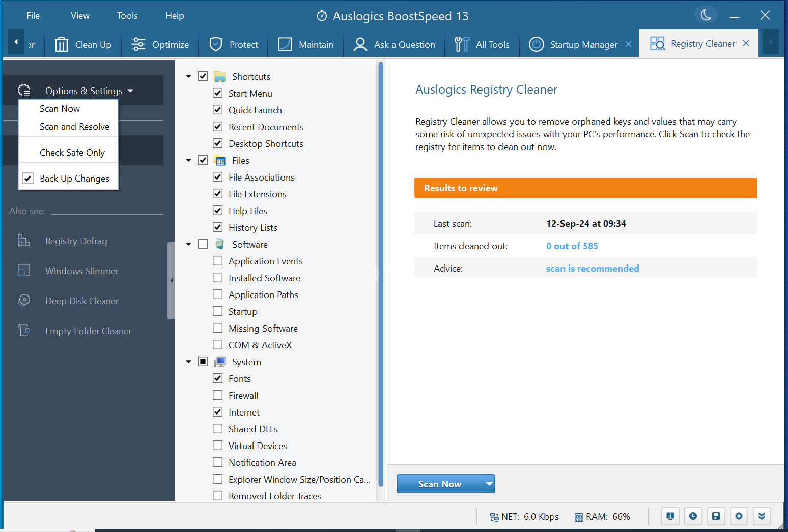The width and height of the screenshot is (788, 532).
Task: Collapse the System tree group
Action: click(189, 362)
